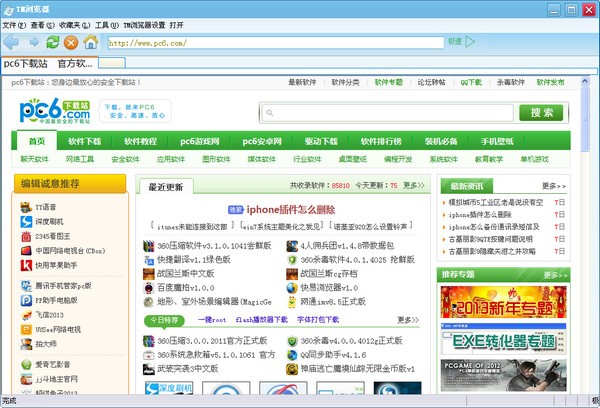Click the vertical scrollbar thumb
The width and height of the screenshot is (600, 408).
585,119
